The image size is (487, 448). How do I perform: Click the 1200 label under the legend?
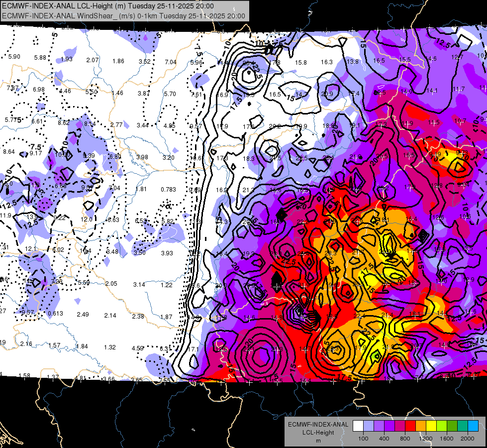click(425, 439)
